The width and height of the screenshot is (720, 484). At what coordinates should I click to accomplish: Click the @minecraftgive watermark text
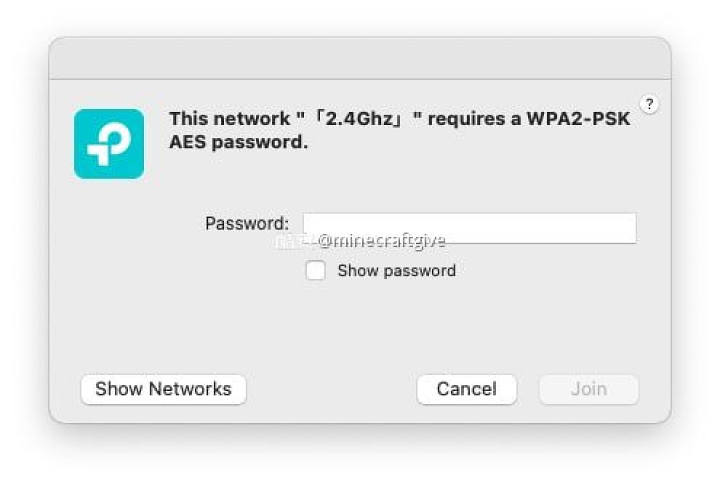tap(381, 241)
